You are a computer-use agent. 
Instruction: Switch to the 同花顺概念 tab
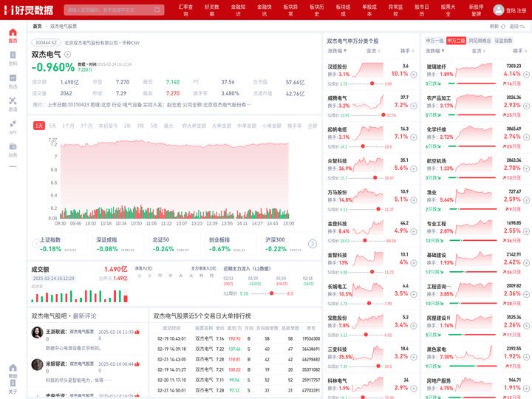pyautogui.click(x=480, y=41)
